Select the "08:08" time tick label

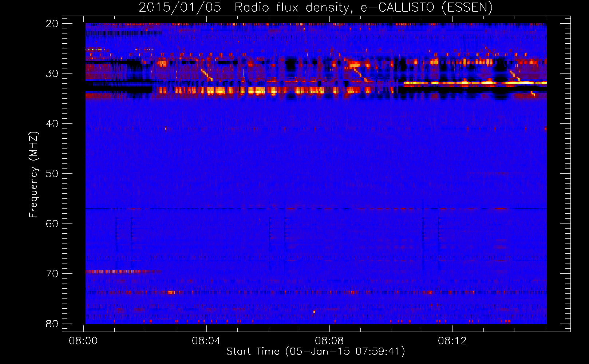[329, 341]
